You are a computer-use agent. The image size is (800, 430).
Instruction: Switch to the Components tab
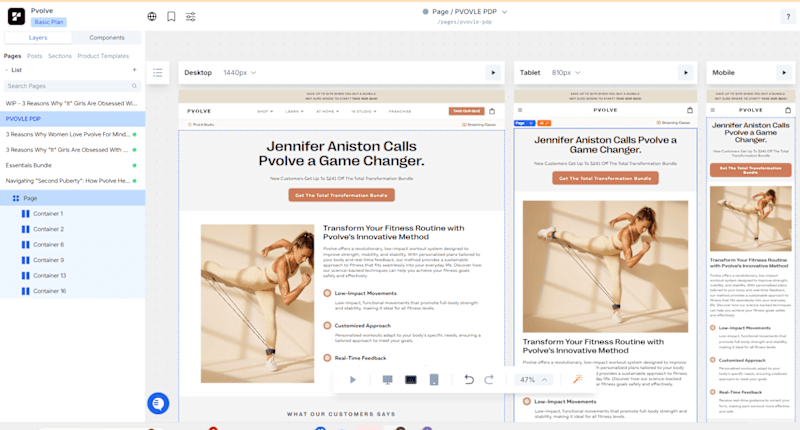pos(107,38)
